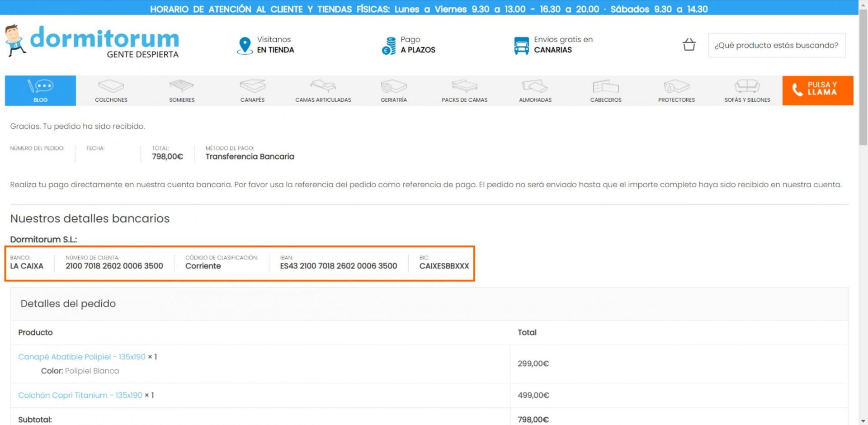Click the IBAN value ES43 2100 7018

tap(338, 266)
